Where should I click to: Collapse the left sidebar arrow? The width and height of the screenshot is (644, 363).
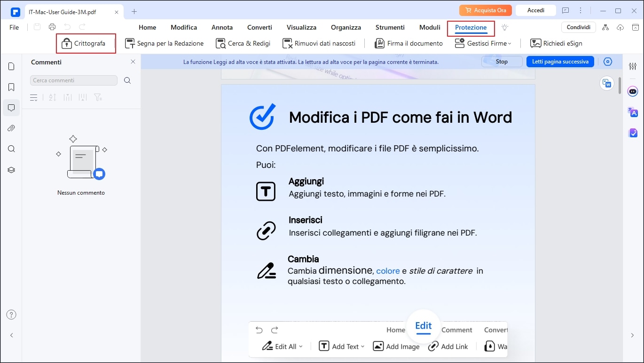click(11, 335)
